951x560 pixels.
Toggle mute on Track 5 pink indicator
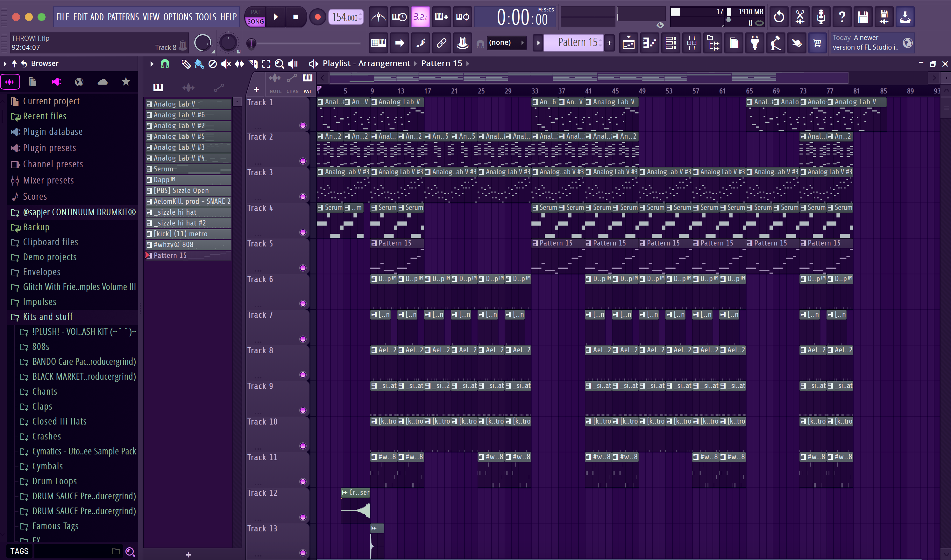(x=303, y=268)
